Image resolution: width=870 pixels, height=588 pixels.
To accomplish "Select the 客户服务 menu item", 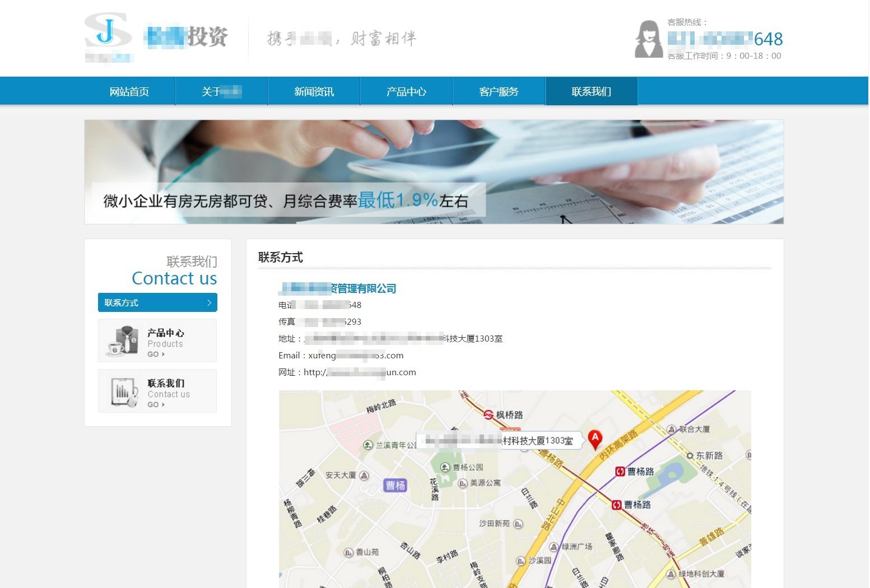I will pyautogui.click(x=499, y=91).
